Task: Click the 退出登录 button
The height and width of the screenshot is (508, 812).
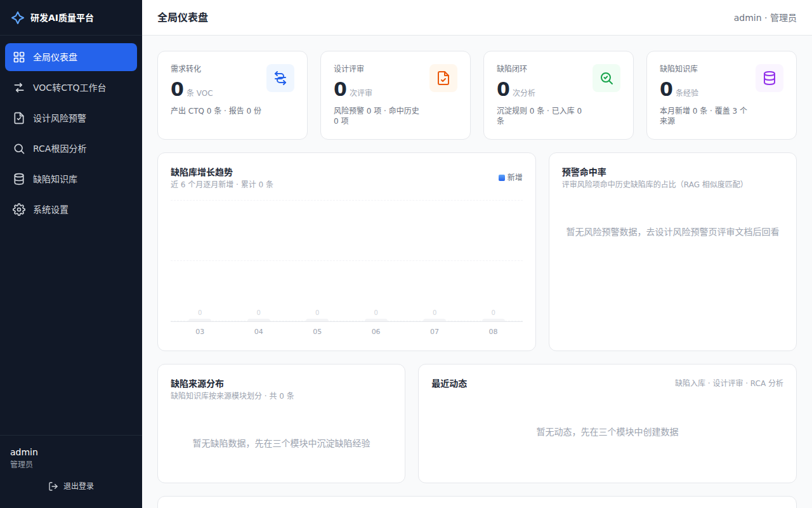Action: tap(71, 486)
